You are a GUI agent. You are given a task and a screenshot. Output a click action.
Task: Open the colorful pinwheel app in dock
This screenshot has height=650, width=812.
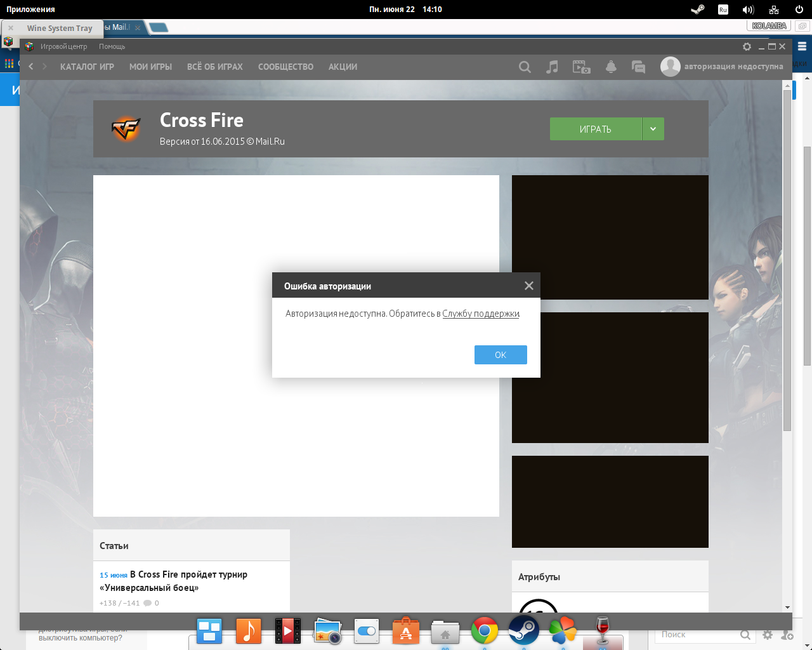(x=563, y=631)
